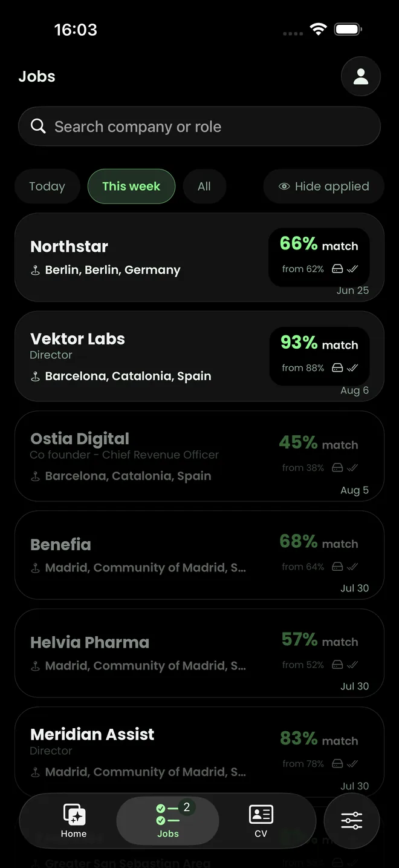Tap the search magnifier icon
This screenshot has height=868, width=399.
click(x=38, y=126)
